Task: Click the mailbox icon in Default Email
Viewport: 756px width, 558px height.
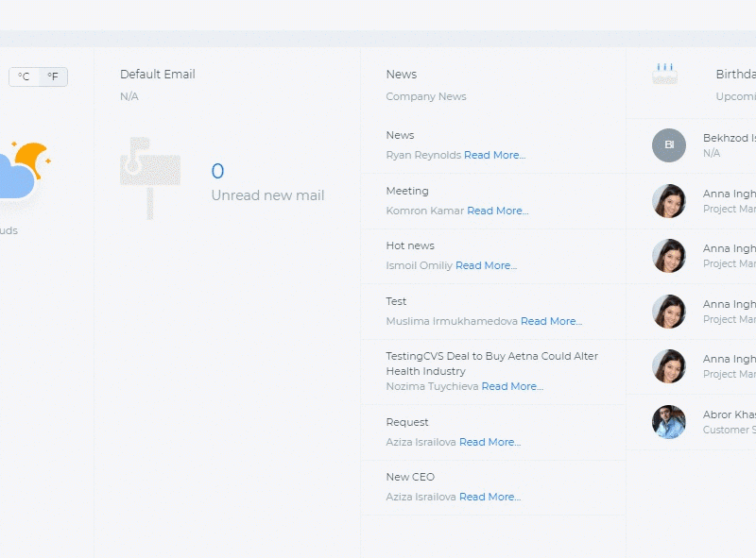Action: coord(150,178)
